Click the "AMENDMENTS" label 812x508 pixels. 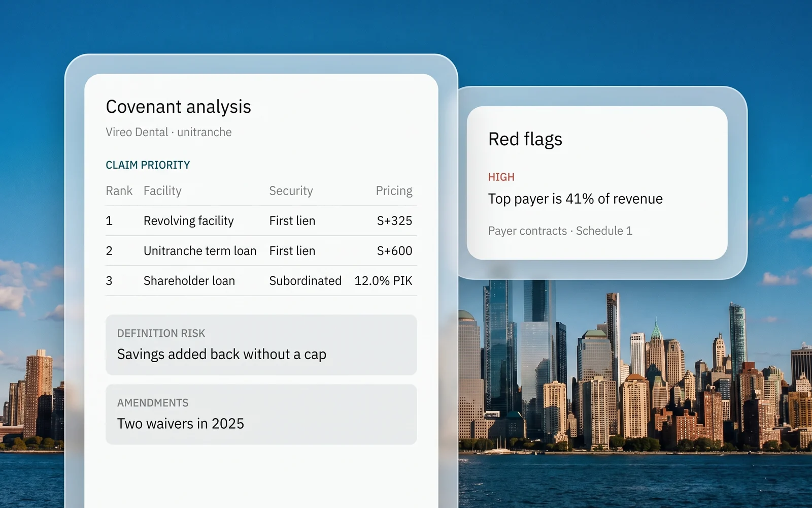[153, 403]
